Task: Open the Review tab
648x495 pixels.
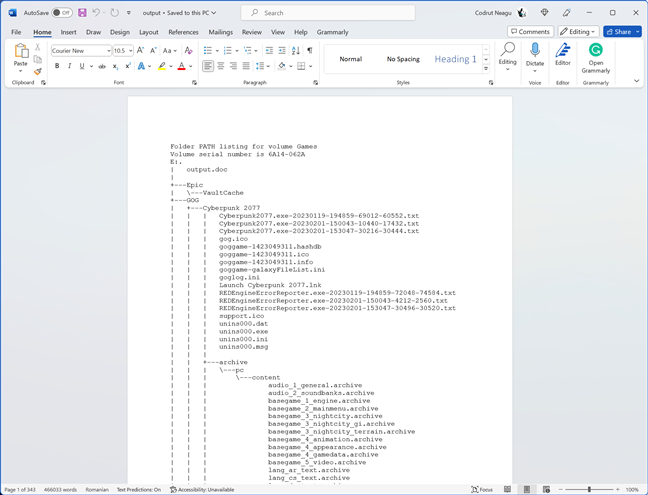Action: coord(252,32)
